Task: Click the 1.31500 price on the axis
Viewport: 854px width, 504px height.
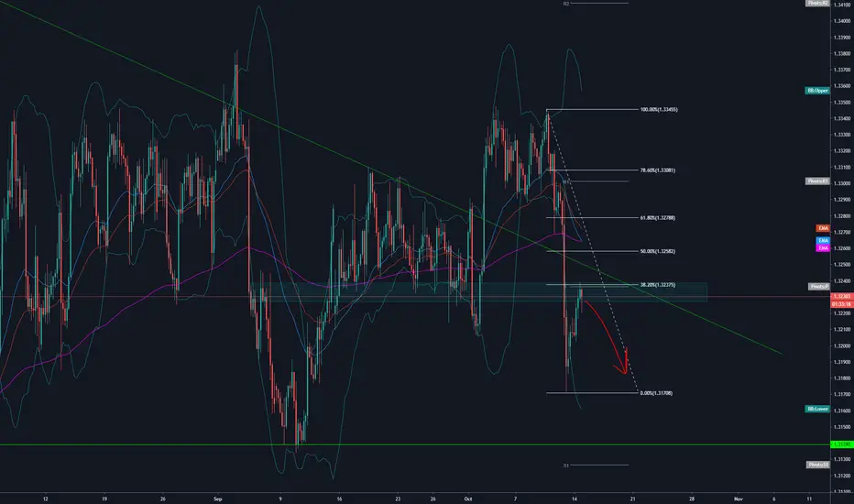Action: point(842,427)
